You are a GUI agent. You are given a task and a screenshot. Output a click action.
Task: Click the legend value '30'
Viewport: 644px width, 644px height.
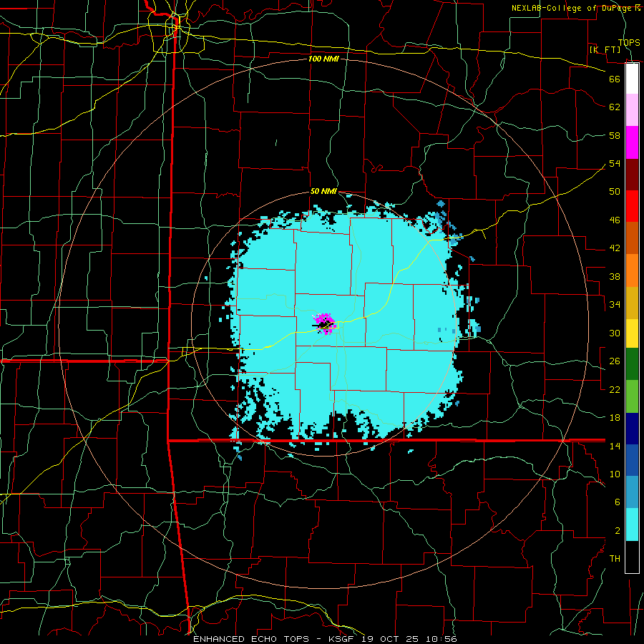point(615,333)
